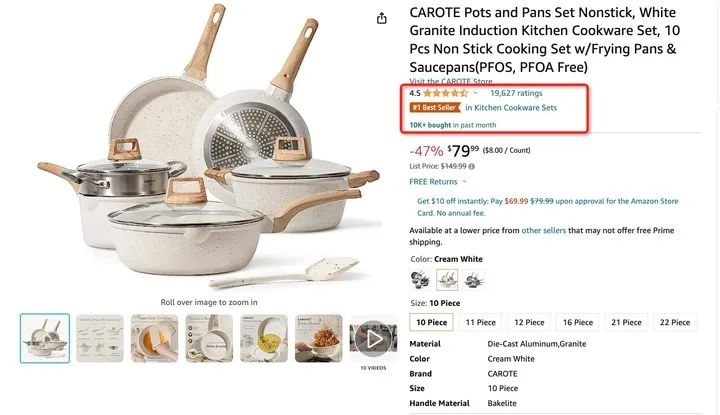
Task: Open the 19,627 ratings link
Action: point(516,93)
